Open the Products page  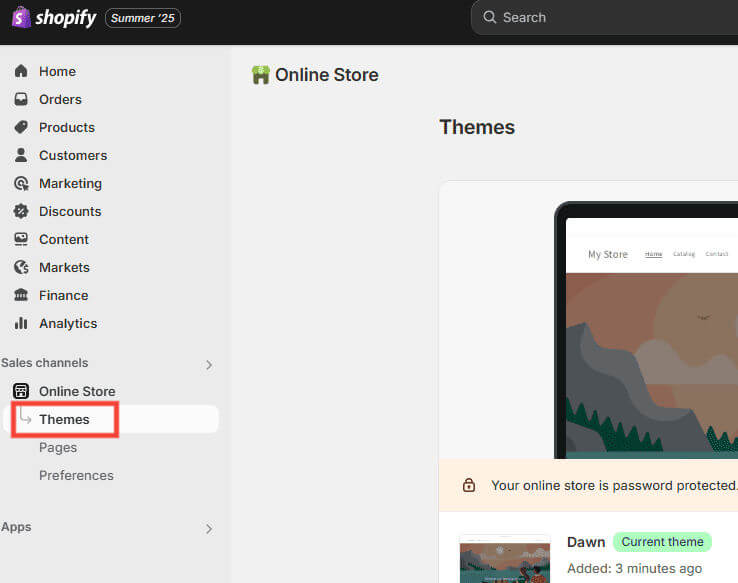67,128
